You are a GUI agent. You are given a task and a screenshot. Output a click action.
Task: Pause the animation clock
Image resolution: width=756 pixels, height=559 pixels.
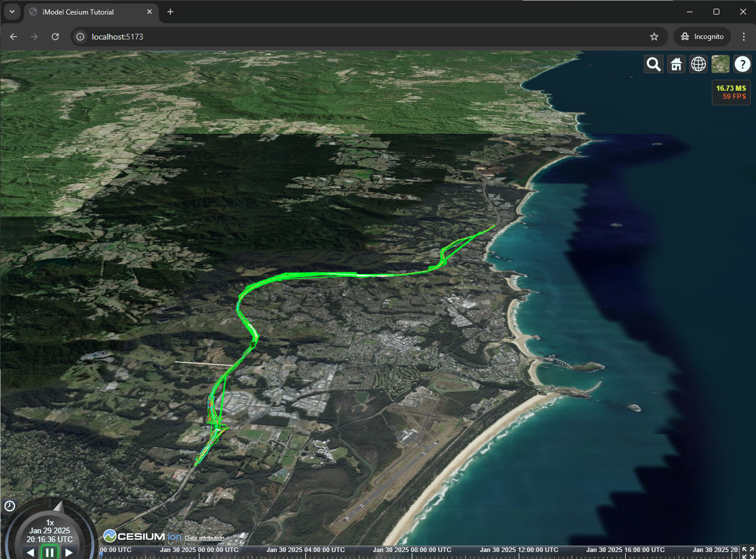click(x=49, y=552)
